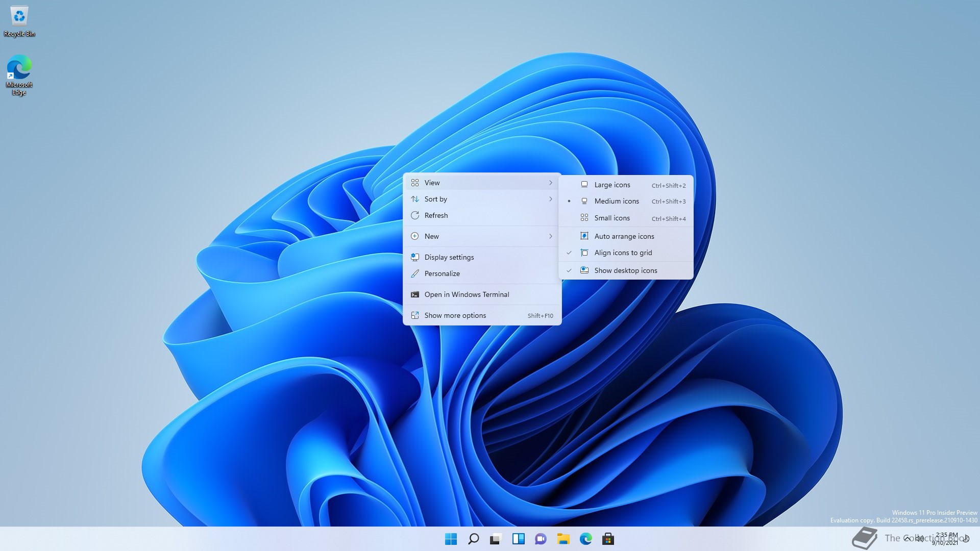Enable Auto arrange icons
980x551 pixels.
624,236
